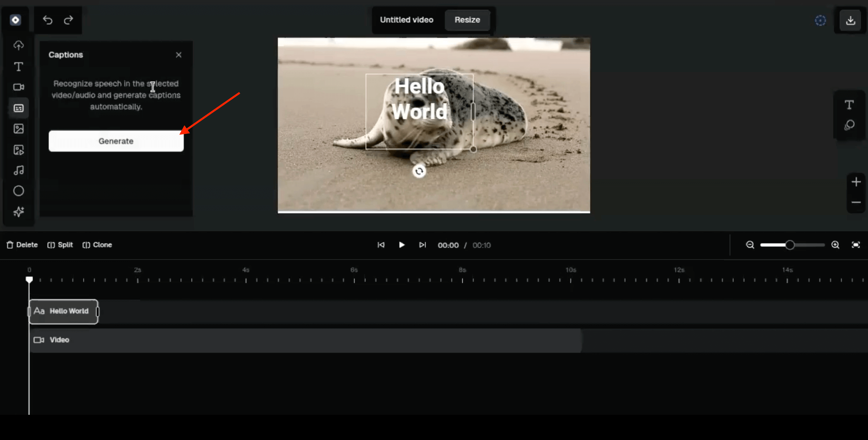Image resolution: width=868 pixels, height=440 pixels.
Task: Open the image panel icon in sidebar
Action: pos(19,129)
